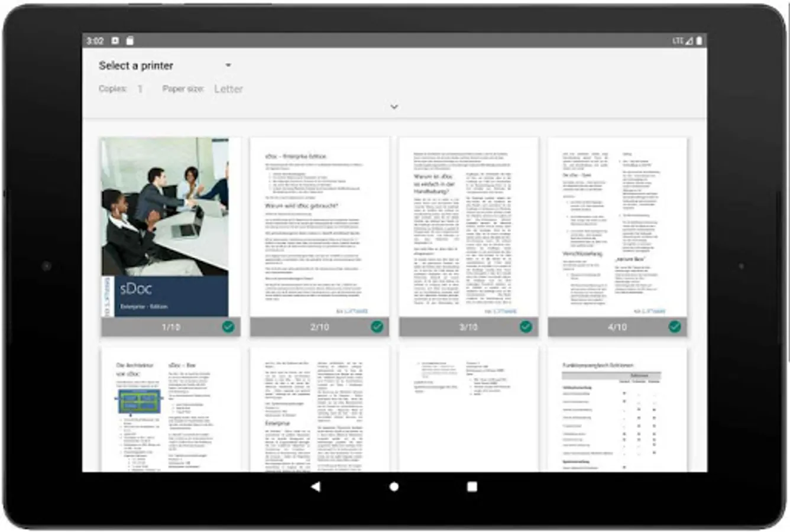Image resolution: width=790 pixels, height=532 pixels.
Task: Expand print options with the chevron arrow
Action: tap(394, 107)
